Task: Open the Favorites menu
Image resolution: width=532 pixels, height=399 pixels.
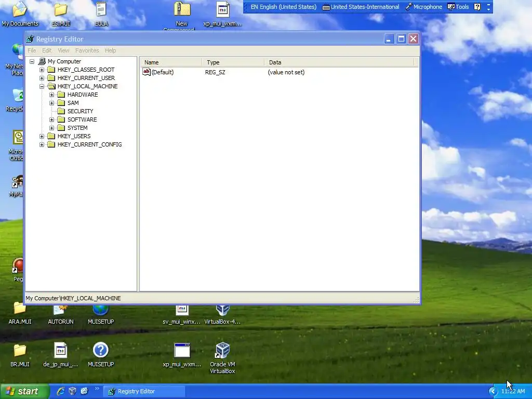Action: 87,50
